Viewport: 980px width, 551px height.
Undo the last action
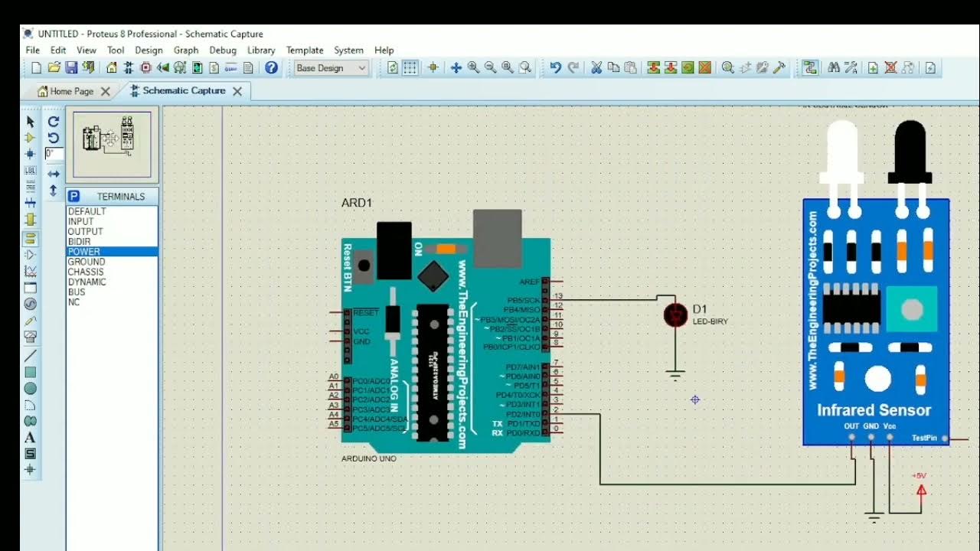pos(556,68)
